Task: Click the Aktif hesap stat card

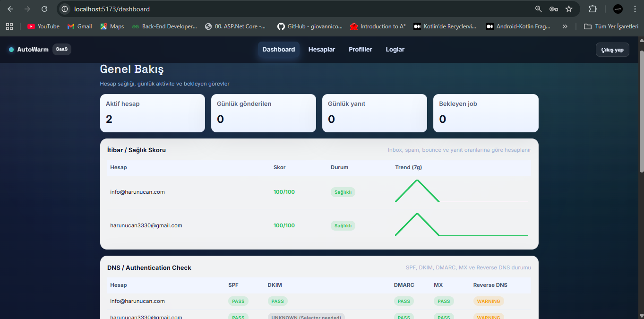Action: pos(153,113)
